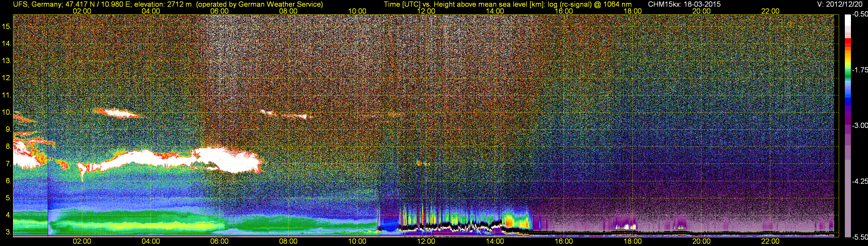Click the '22:00' label on the bottom time axis

pos(770,241)
